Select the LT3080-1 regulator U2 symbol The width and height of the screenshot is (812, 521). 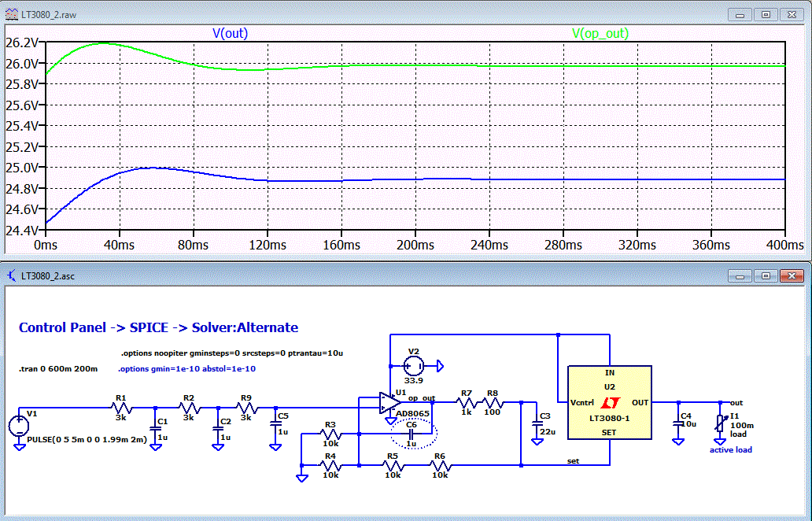click(610, 402)
